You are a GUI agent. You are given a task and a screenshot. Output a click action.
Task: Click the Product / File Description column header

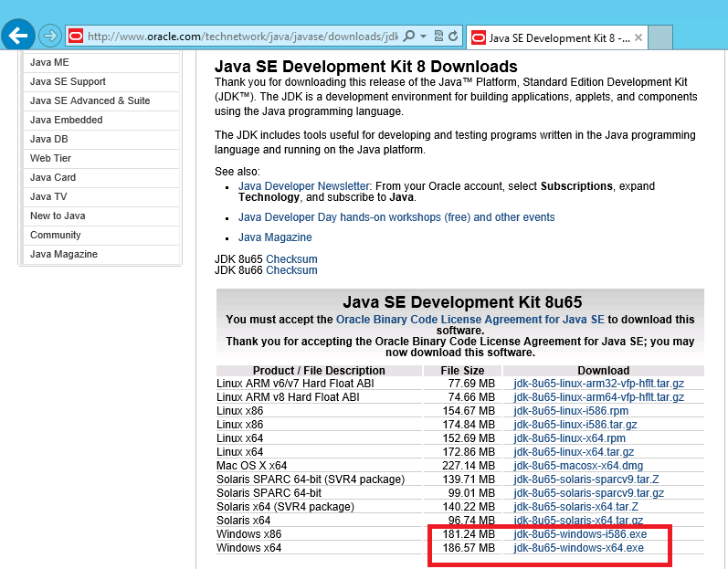point(319,371)
